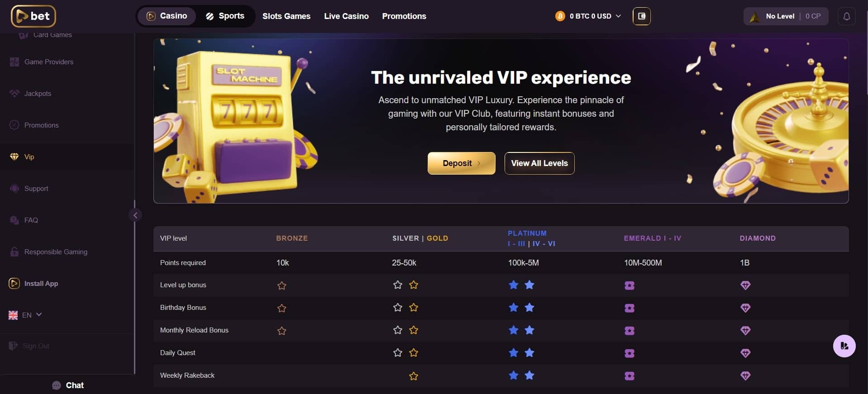868x394 pixels.
Task: Click the Vip diamond sidebar icon
Action: point(14,157)
